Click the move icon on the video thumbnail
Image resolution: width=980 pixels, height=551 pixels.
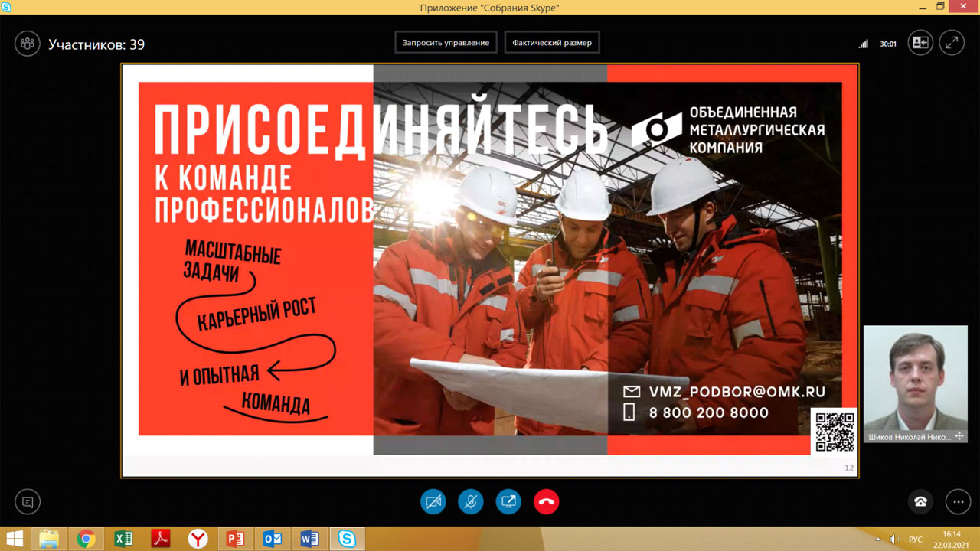[x=959, y=436]
